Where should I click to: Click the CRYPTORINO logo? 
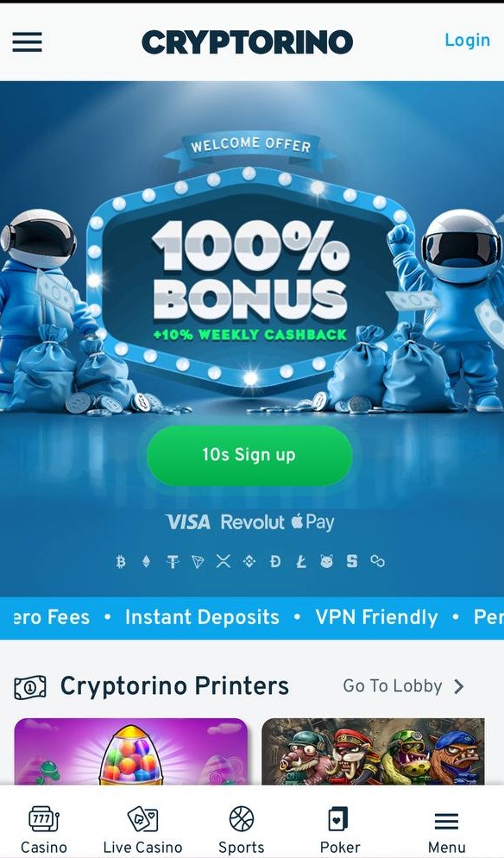[x=248, y=42]
